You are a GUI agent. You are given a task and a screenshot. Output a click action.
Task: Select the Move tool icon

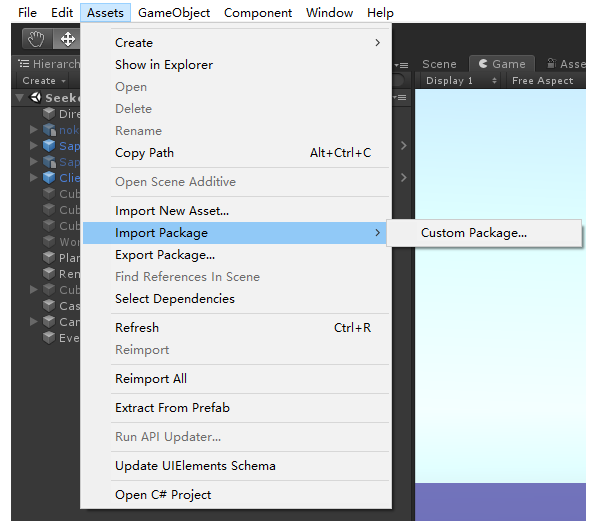pos(67,39)
